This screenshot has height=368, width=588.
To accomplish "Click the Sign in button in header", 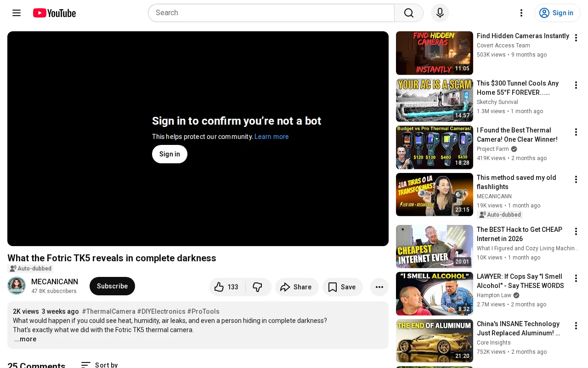I will (557, 13).
